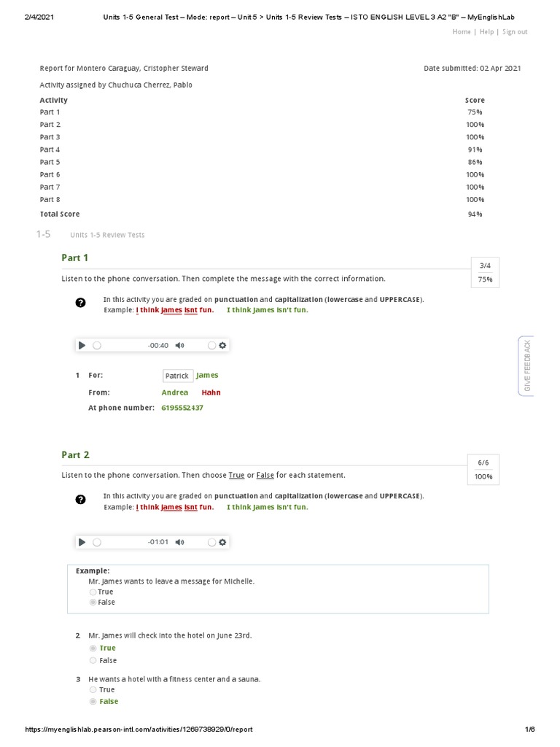Mute the Part 1 audio player
This screenshot has width=560, height=747.
pos(180,345)
